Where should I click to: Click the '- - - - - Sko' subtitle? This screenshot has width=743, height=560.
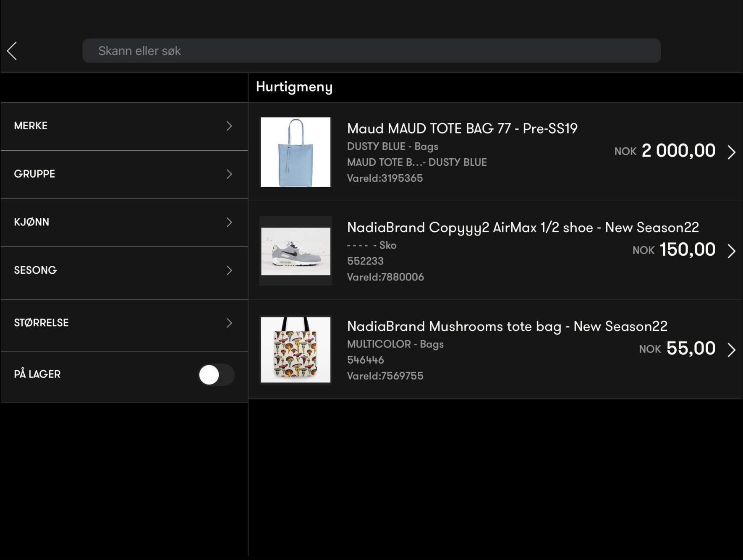point(372,246)
